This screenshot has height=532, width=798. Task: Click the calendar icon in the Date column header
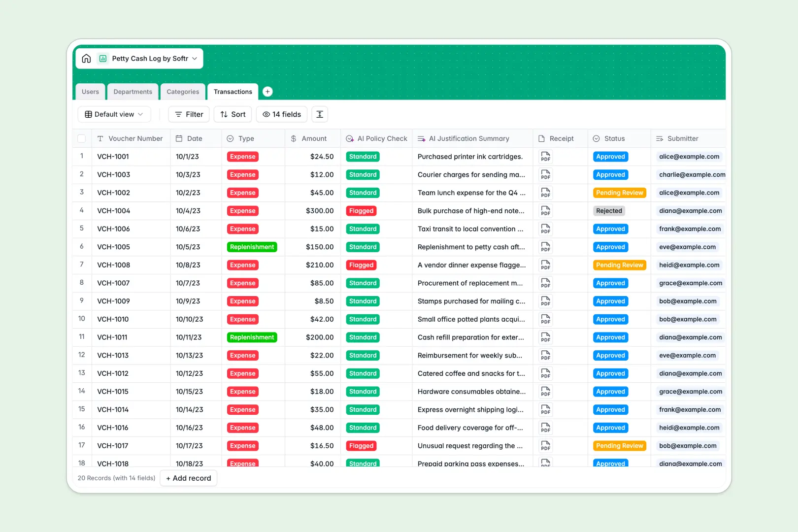(x=179, y=138)
